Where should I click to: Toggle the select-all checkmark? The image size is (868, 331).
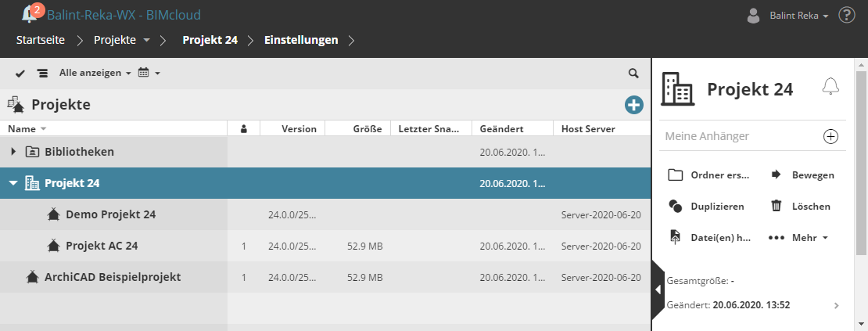pyautogui.click(x=20, y=73)
